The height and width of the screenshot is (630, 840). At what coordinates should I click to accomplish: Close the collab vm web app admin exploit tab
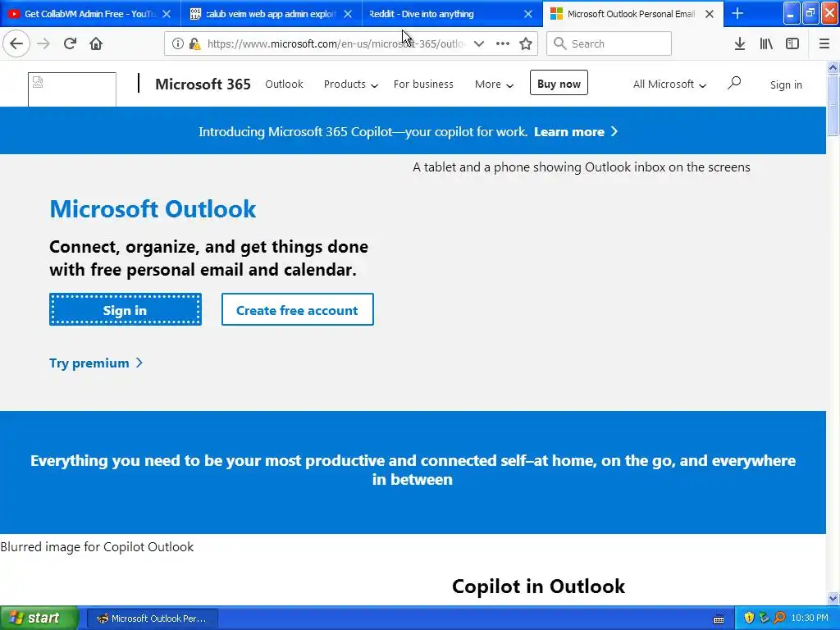(x=348, y=14)
